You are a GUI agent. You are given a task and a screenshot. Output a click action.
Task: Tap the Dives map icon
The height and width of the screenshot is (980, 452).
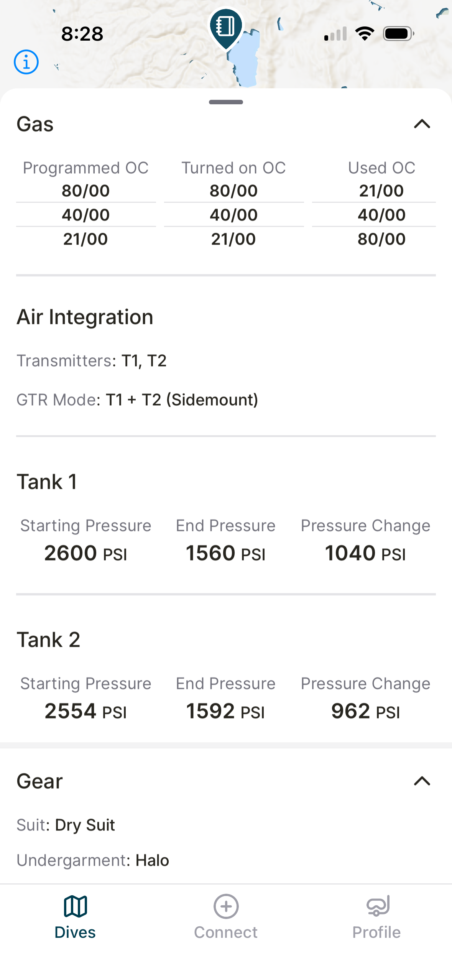tap(75, 906)
